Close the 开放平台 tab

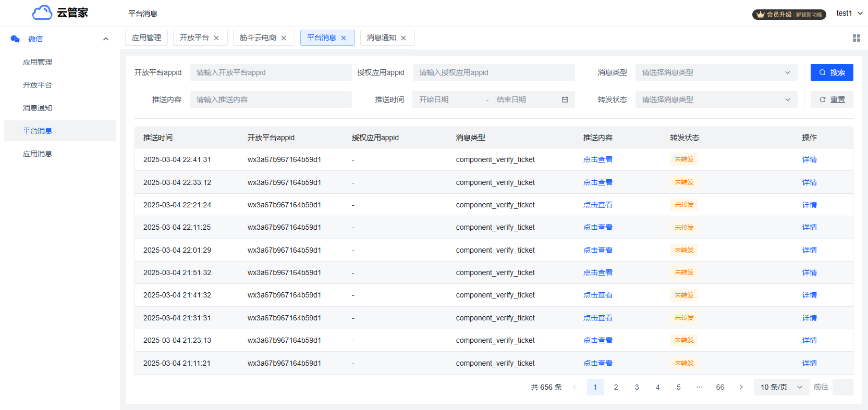coord(216,38)
